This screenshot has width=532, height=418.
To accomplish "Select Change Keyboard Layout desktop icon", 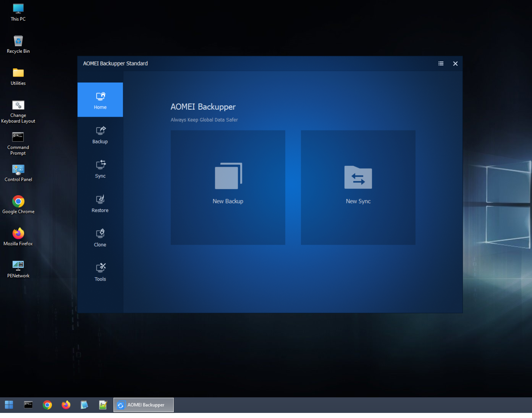I will pos(18,112).
